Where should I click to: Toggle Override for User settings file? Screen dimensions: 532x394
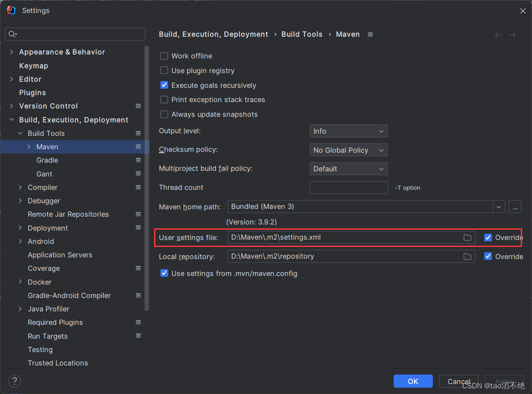point(488,237)
